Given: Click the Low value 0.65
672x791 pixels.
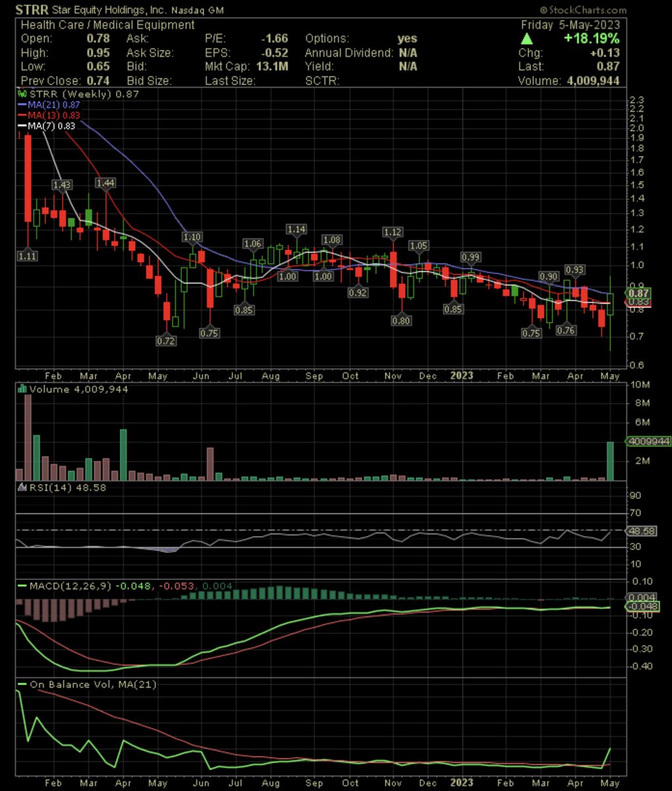Looking at the screenshot, I should click(x=99, y=67).
